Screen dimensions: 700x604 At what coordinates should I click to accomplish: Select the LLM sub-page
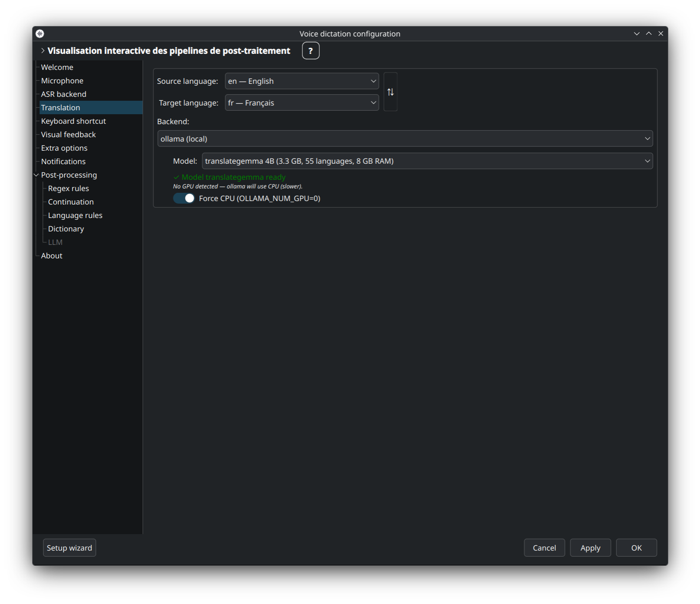tap(55, 242)
